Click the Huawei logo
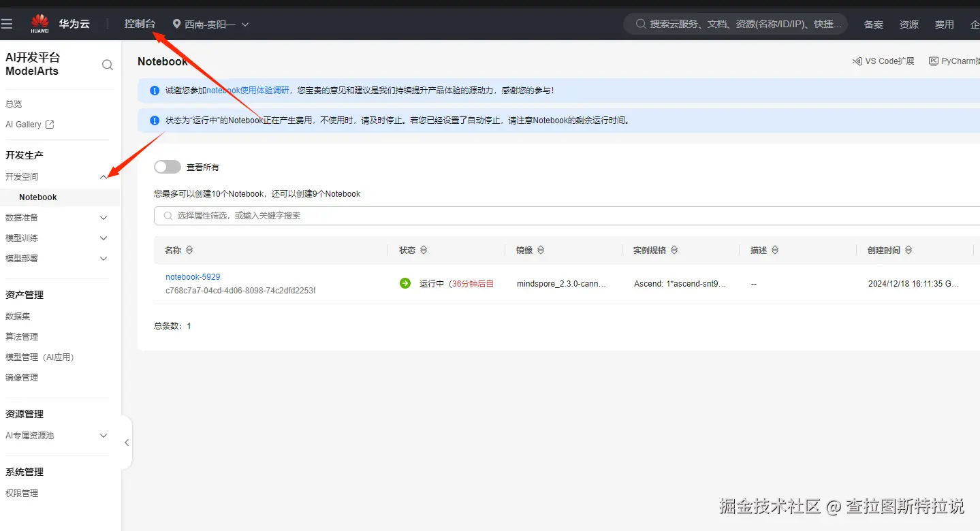980x531 pixels. pos(40,23)
